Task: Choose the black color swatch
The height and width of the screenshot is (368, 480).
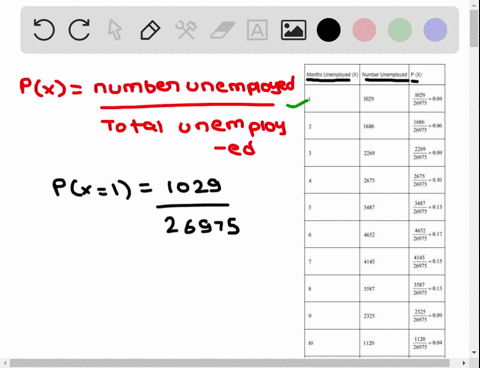Action: tap(329, 30)
